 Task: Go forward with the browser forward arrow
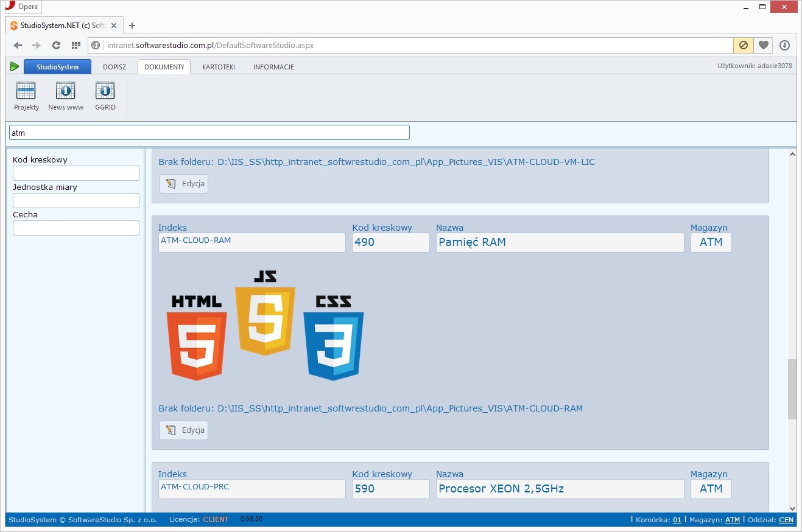coord(37,45)
